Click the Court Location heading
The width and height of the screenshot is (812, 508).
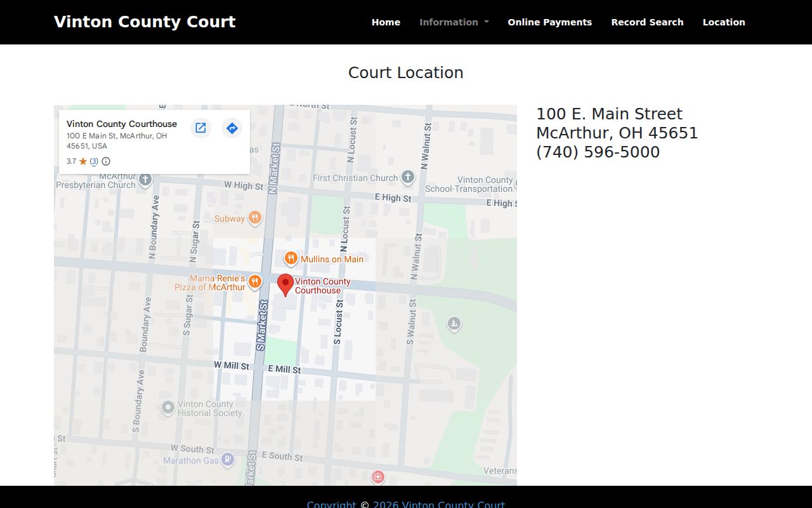click(x=406, y=72)
